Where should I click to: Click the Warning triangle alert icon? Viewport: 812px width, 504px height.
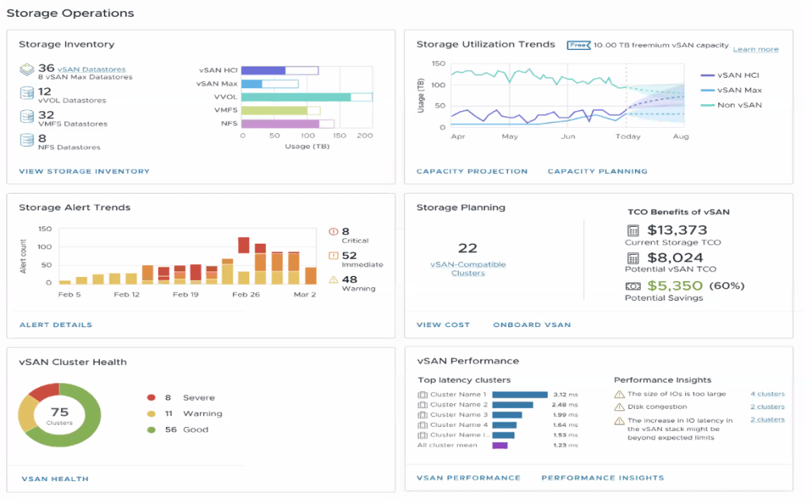[333, 279]
